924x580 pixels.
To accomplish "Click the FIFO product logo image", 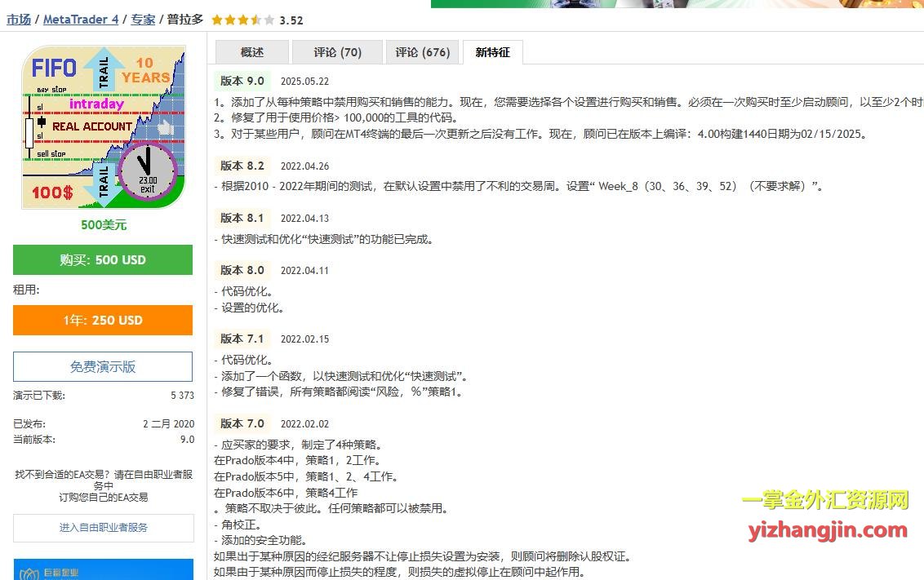I will (104, 127).
